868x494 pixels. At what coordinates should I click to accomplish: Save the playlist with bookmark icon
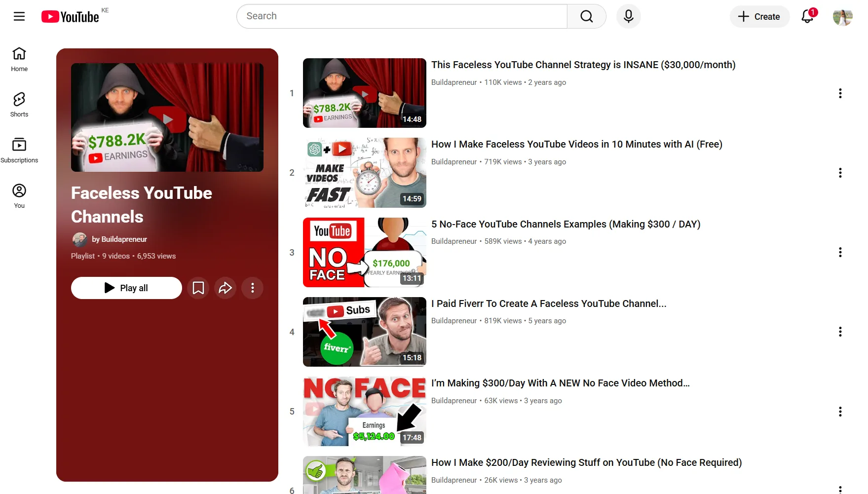pyautogui.click(x=198, y=288)
